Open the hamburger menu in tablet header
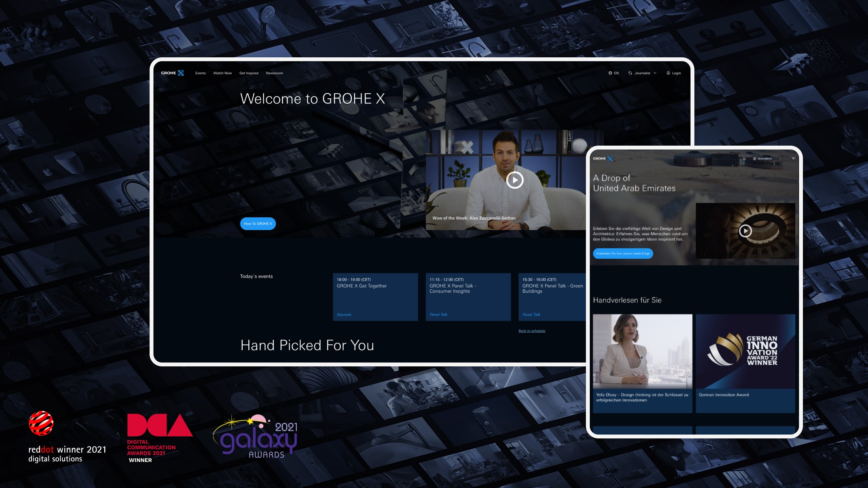The height and width of the screenshot is (488, 868). [x=793, y=158]
